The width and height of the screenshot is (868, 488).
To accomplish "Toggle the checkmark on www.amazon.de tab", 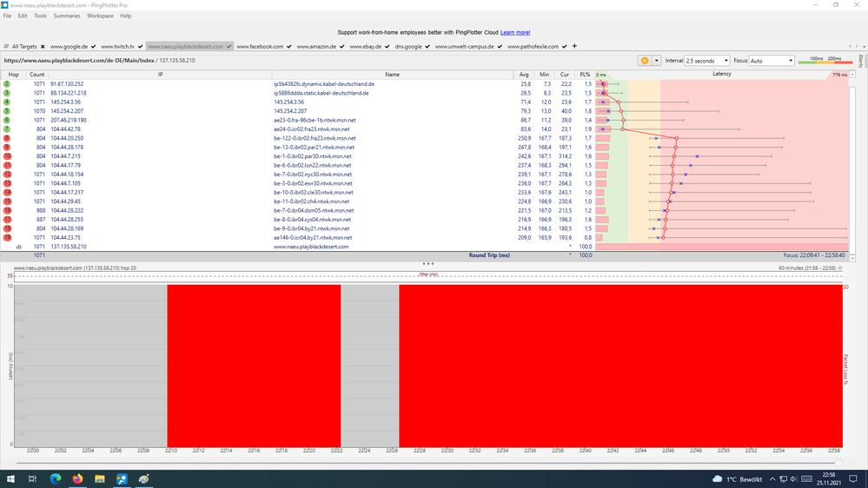I will (341, 47).
